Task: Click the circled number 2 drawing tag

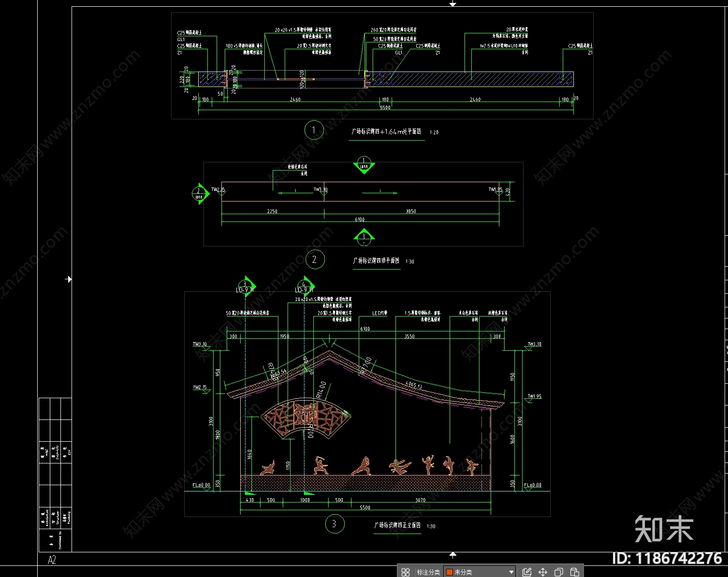Action: tap(314, 260)
